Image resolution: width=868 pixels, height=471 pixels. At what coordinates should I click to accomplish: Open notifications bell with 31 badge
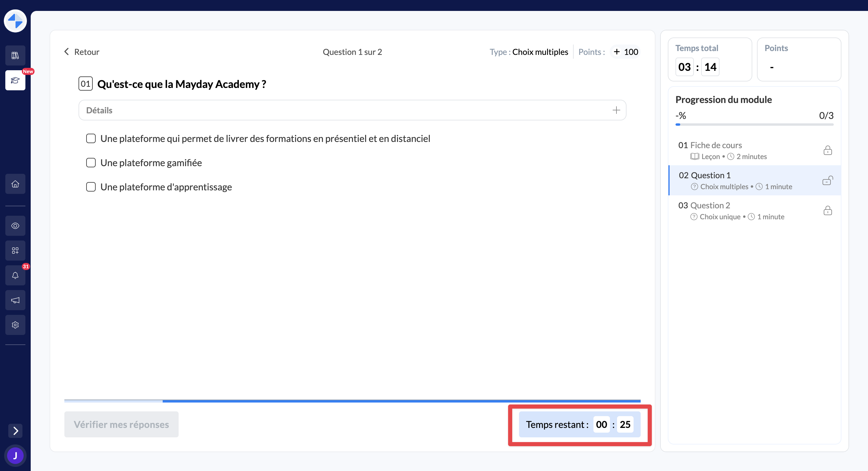tap(15, 275)
